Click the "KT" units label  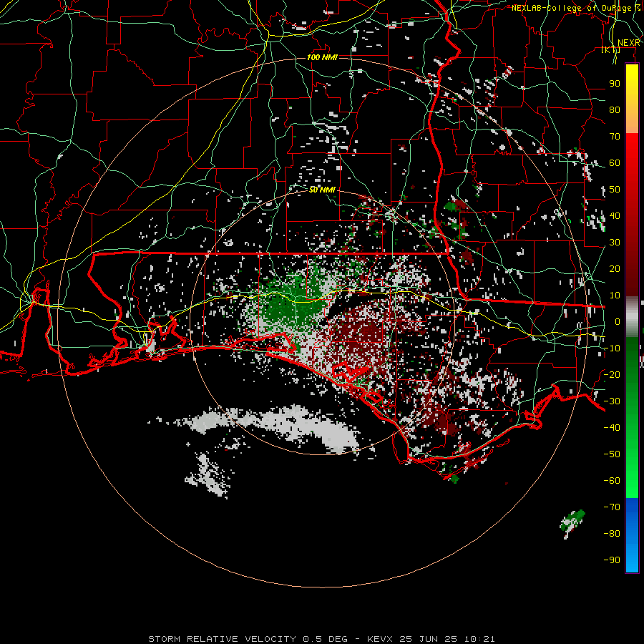coord(610,49)
